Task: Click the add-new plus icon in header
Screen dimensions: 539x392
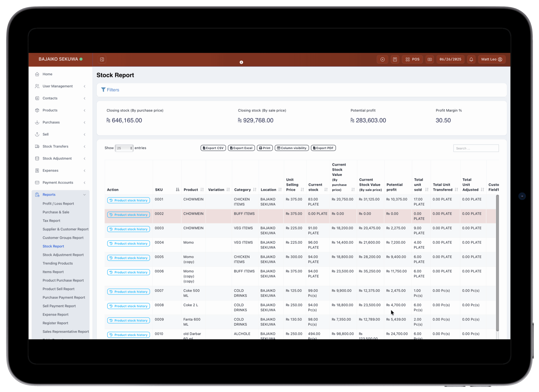Action: pyautogui.click(x=382, y=59)
